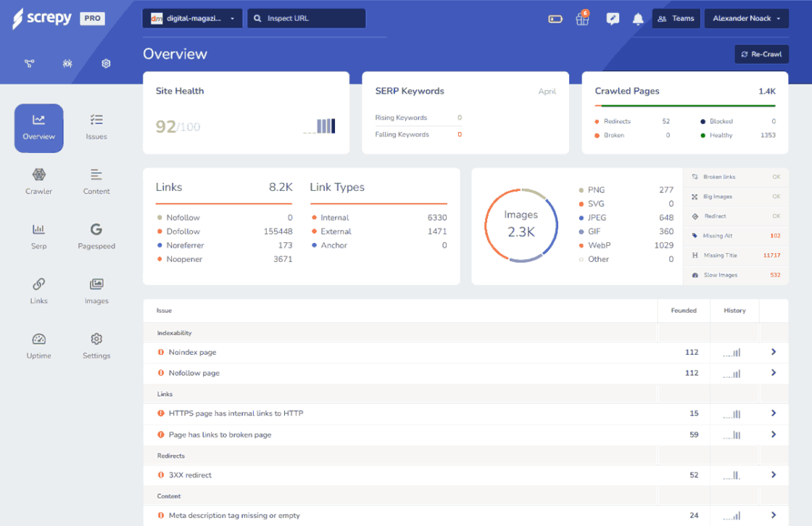Open the digital-magazi project dropdown
The width and height of the screenshot is (812, 526).
[192, 18]
